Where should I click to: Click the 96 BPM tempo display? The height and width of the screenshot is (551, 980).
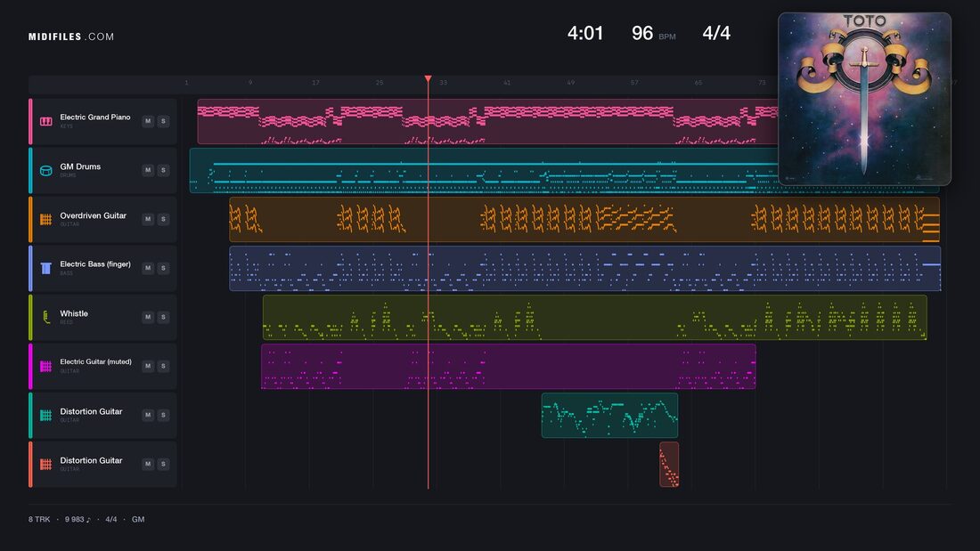(654, 33)
